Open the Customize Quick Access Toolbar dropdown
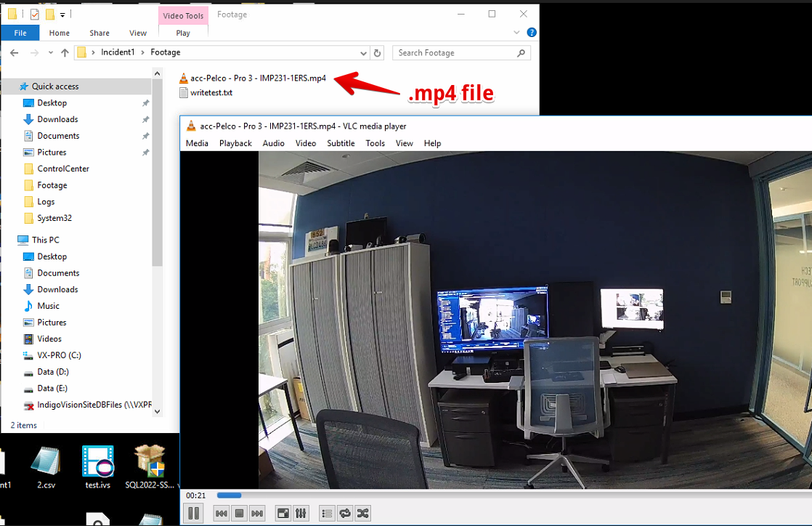The height and width of the screenshot is (526, 812). point(61,14)
